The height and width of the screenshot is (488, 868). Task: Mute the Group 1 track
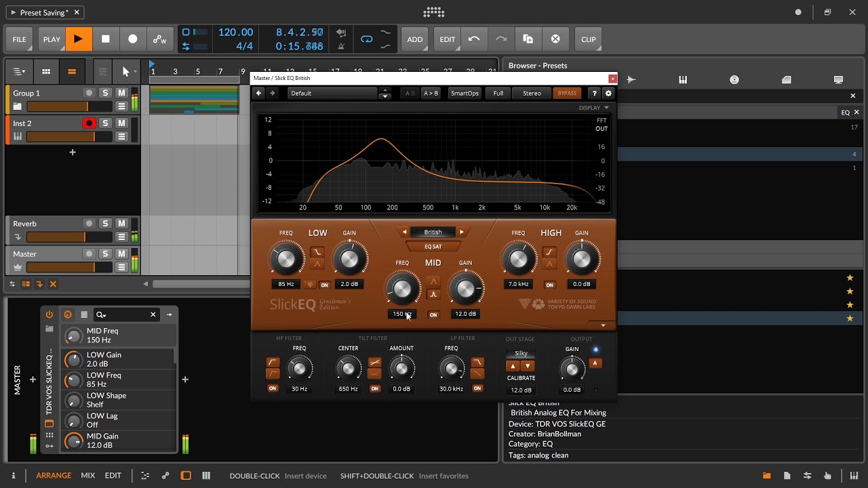click(x=121, y=93)
